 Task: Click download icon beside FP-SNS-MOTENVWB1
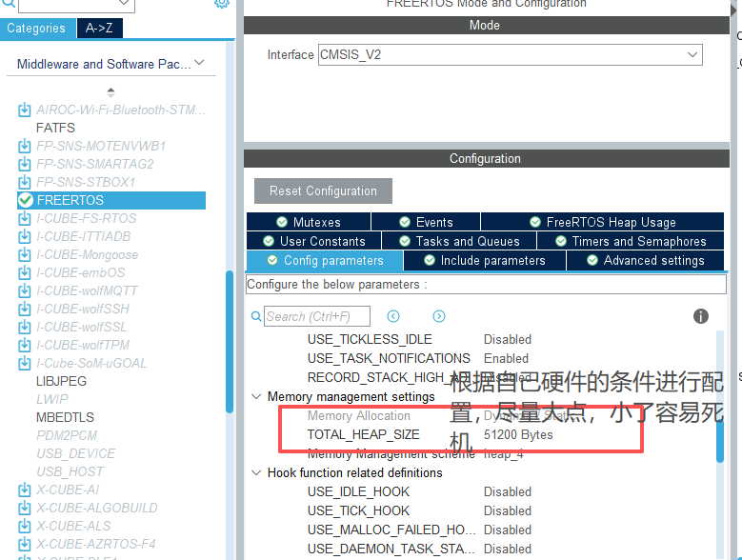click(x=25, y=146)
